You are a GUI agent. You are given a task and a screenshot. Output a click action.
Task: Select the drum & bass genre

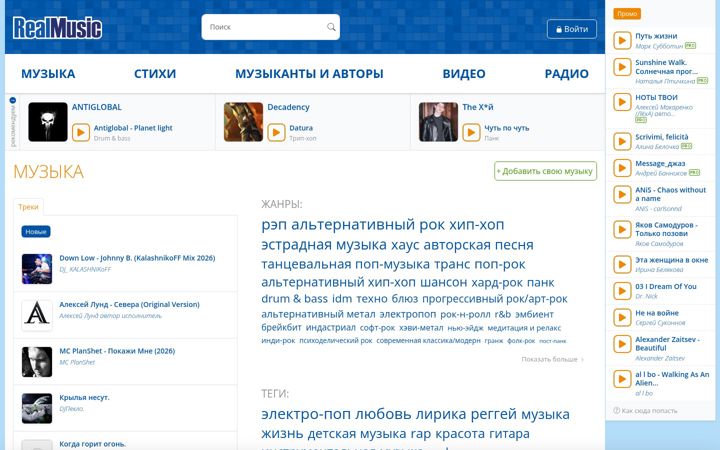click(294, 298)
